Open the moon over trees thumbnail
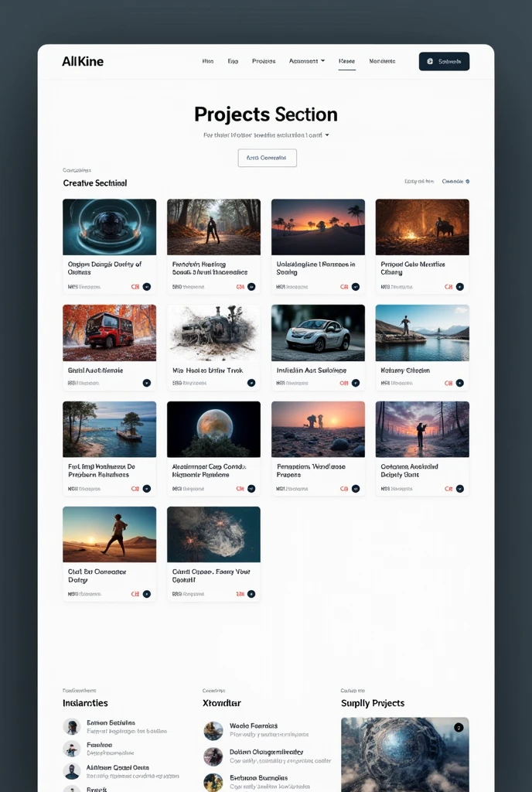The width and height of the screenshot is (532, 792). pos(214,429)
